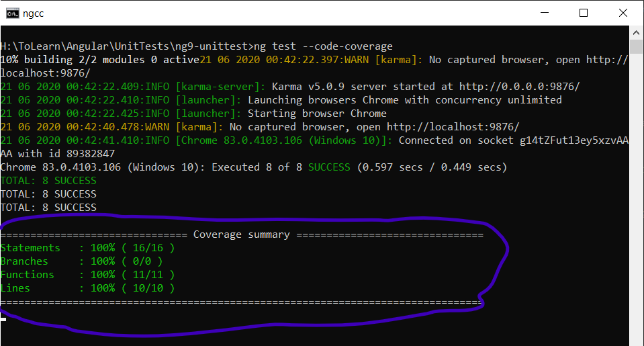
Task: Click the blinking cursor at the prompt
Action: (x=3, y=319)
